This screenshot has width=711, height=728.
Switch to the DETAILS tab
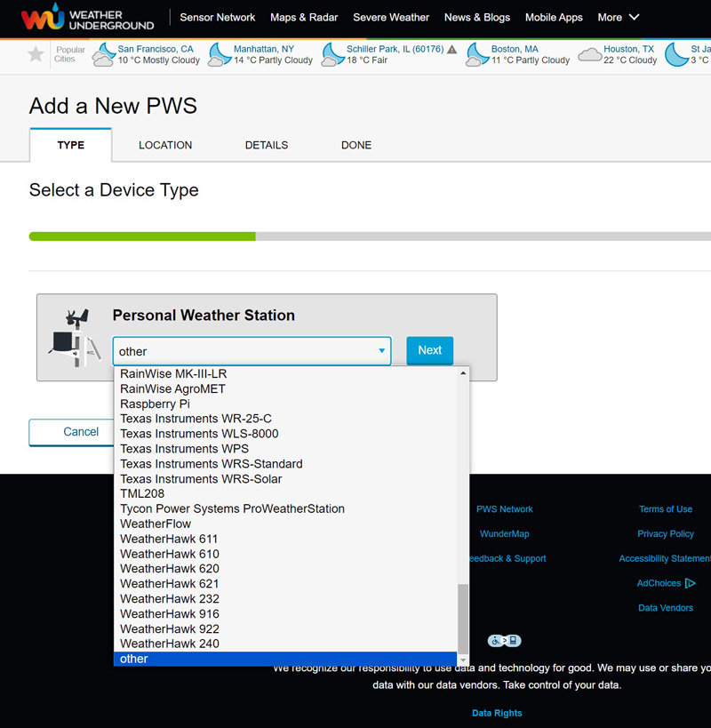(x=267, y=145)
